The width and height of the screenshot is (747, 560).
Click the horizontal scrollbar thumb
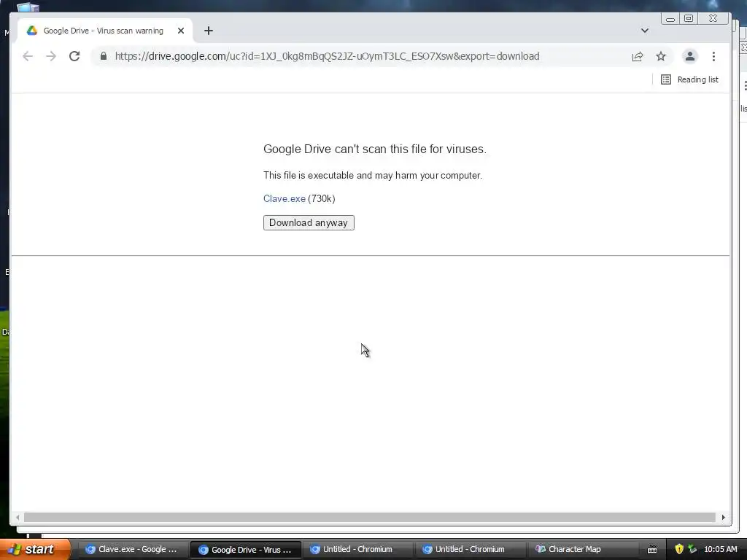[x=370, y=518]
